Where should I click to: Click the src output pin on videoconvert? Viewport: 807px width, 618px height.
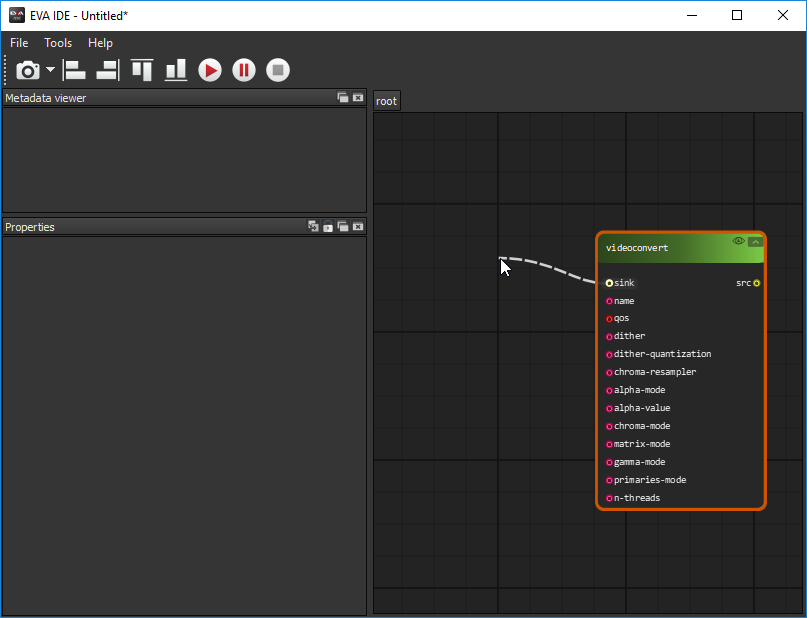click(x=757, y=283)
